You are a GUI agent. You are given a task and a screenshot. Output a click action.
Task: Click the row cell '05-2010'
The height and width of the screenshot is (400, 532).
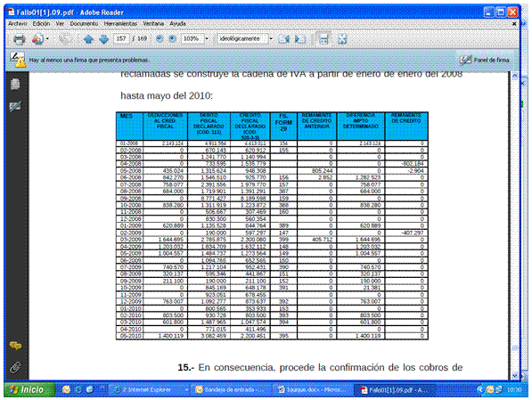(x=129, y=336)
